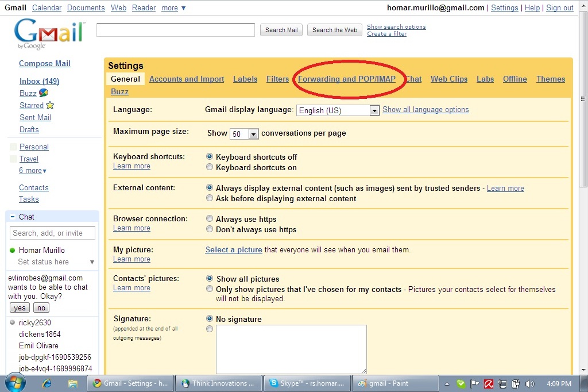Select Show all pictures option
Screen dimensions: 588x392
(x=210, y=278)
